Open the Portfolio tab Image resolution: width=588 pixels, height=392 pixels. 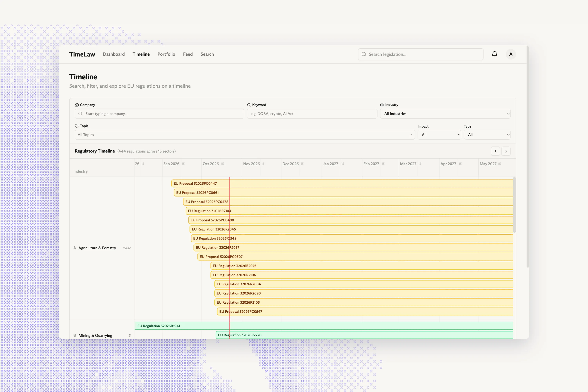pos(166,54)
